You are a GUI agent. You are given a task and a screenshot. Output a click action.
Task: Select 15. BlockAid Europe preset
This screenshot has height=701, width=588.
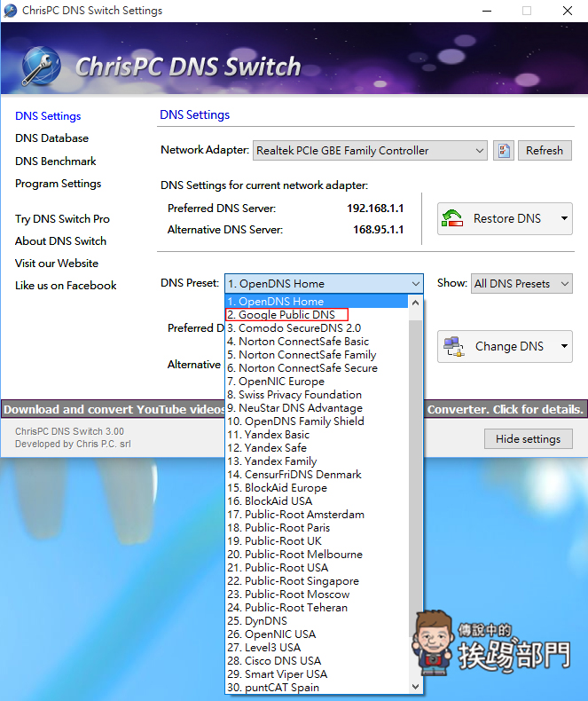point(317,488)
